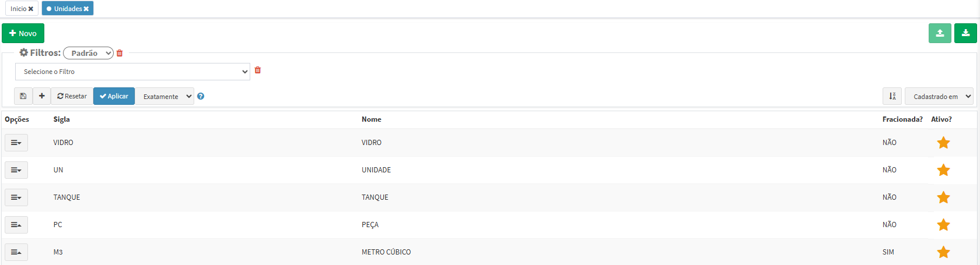Close the Unidades tab
This screenshot has height=265, width=980.
[86, 9]
